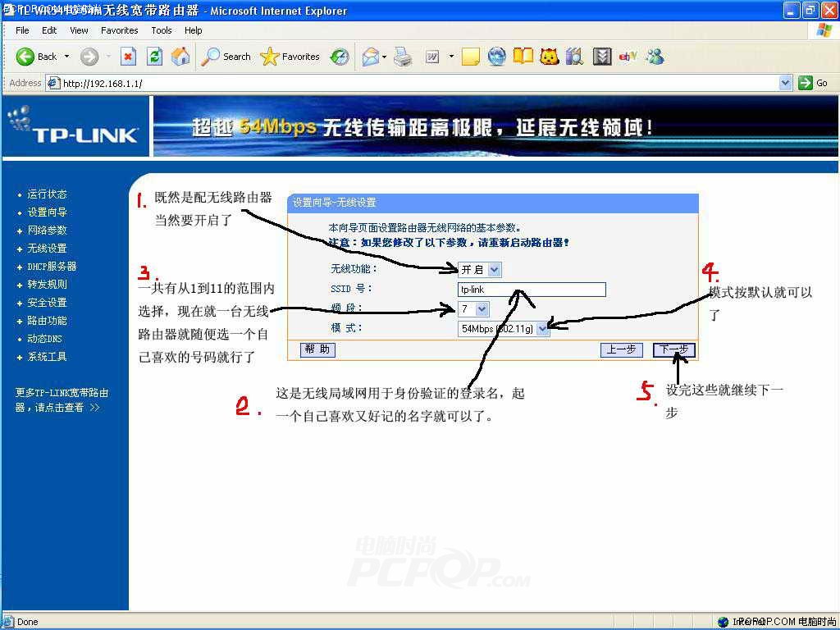
Task: Click the orange cat face toolbar icon
Action: pos(549,57)
